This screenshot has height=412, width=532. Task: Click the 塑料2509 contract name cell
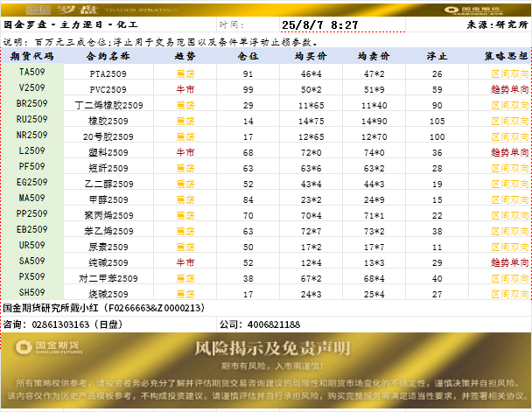pyautogui.click(x=108, y=152)
